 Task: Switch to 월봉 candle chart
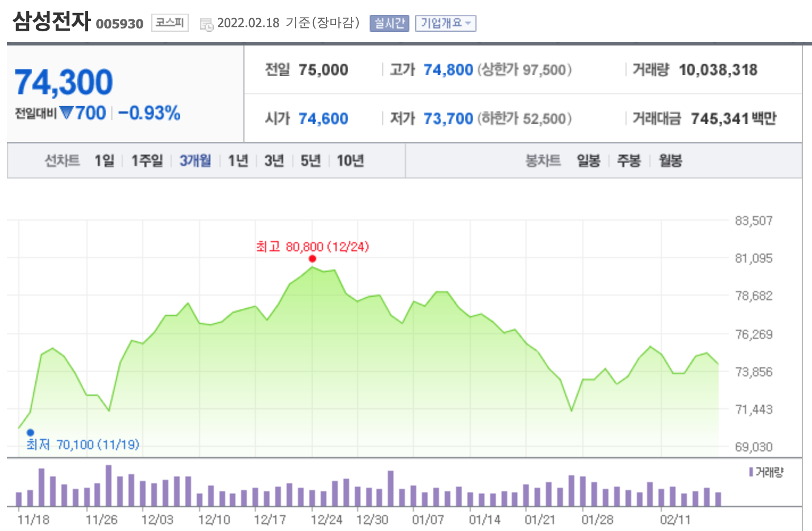[670, 161]
